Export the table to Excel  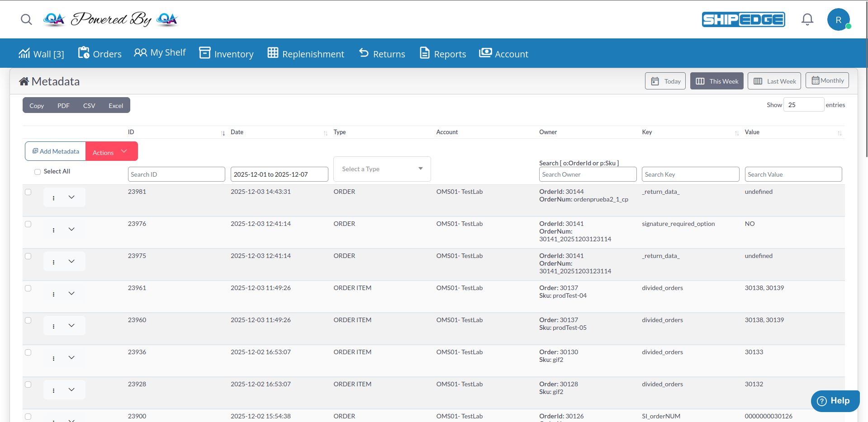(x=115, y=105)
